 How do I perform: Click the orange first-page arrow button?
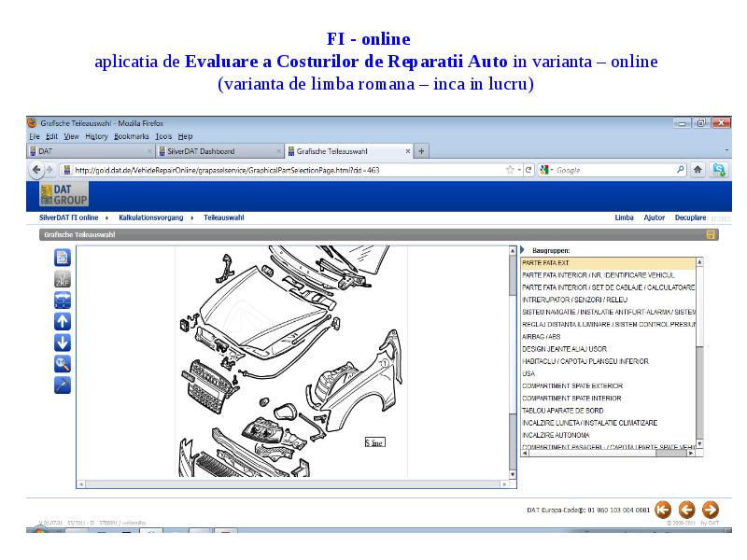tap(663, 510)
